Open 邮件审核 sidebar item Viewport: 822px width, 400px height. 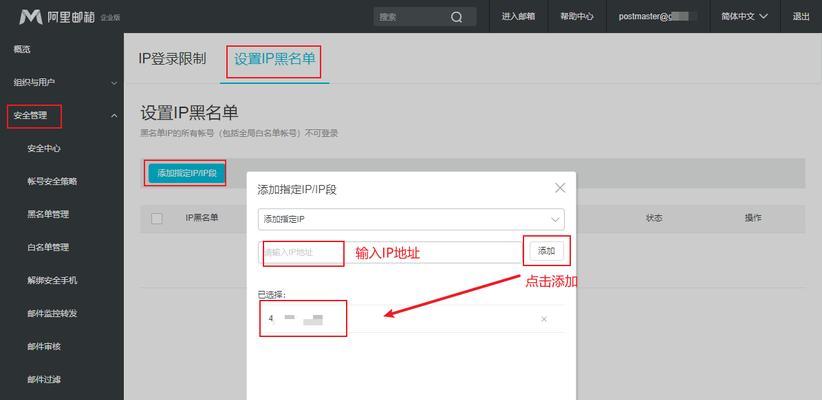click(44, 347)
